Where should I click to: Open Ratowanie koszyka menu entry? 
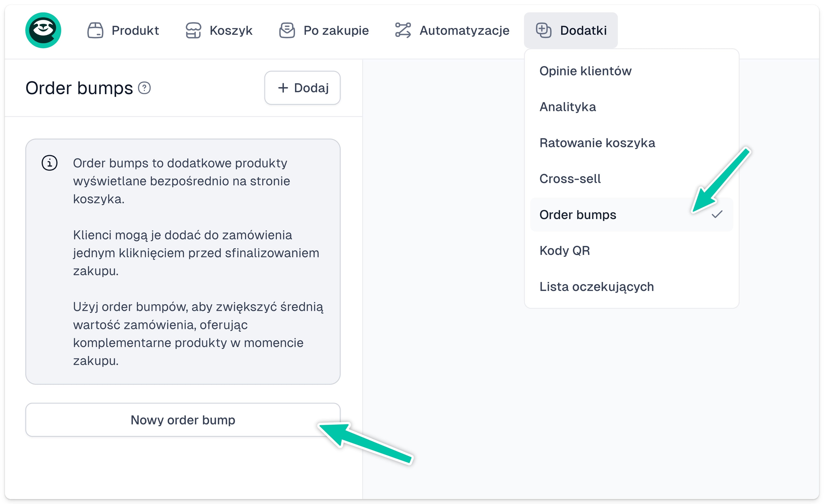(597, 143)
